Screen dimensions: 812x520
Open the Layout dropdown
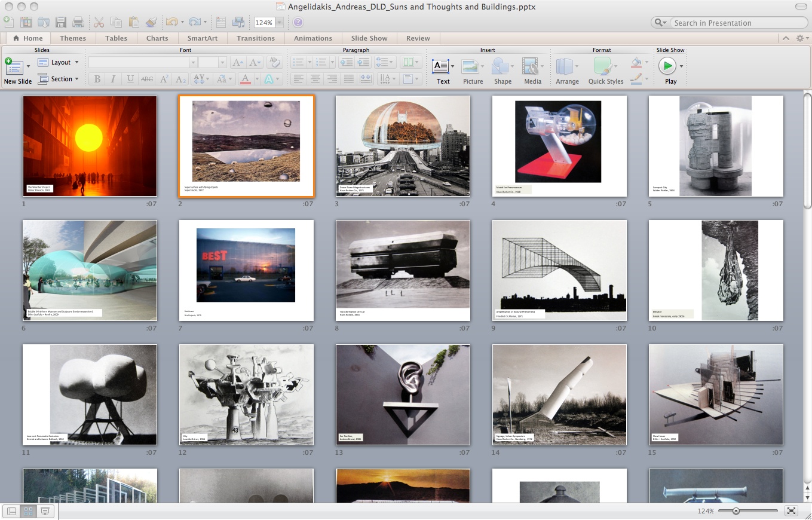59,62
